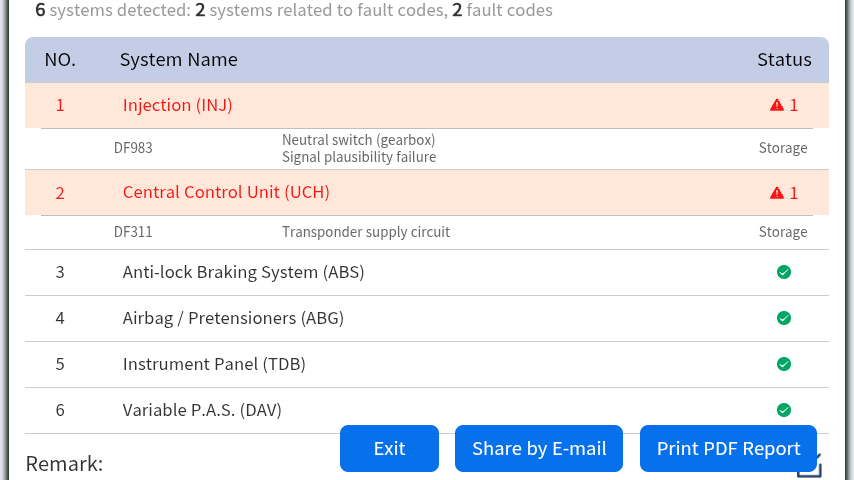
Task: Collapse the Central Control Unit (UCH) row
Action: click(226, 192)
